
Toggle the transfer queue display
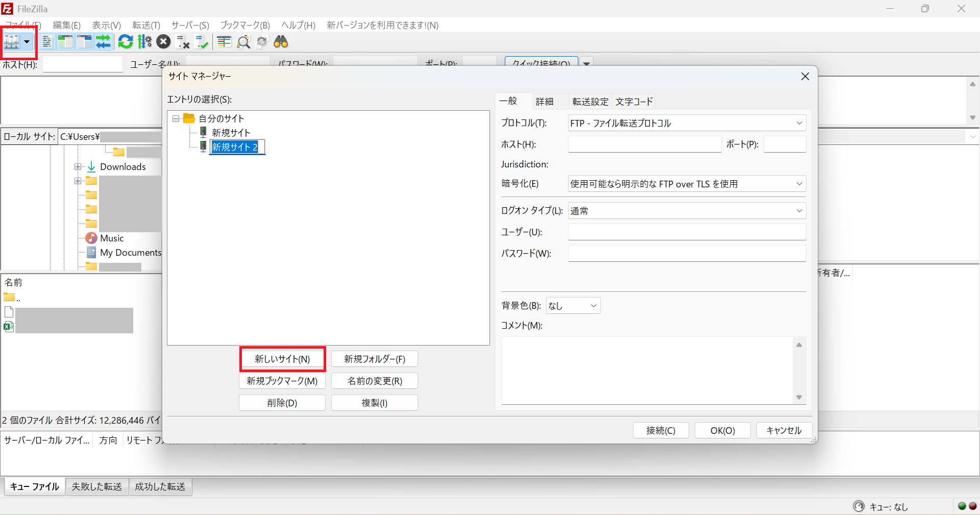coord(103,42)
